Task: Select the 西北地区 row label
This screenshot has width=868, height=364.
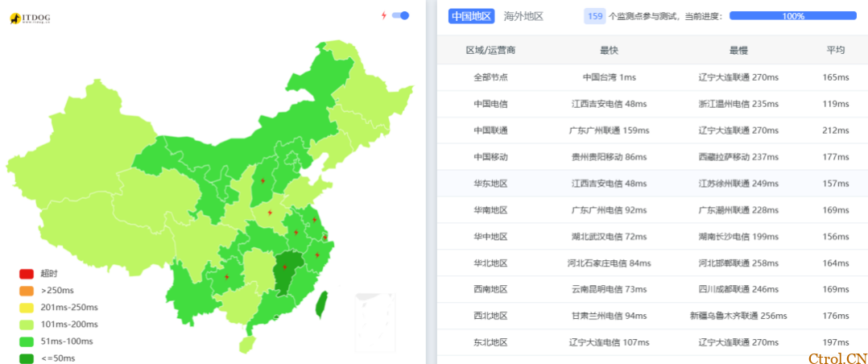Action: click(490, 316)
